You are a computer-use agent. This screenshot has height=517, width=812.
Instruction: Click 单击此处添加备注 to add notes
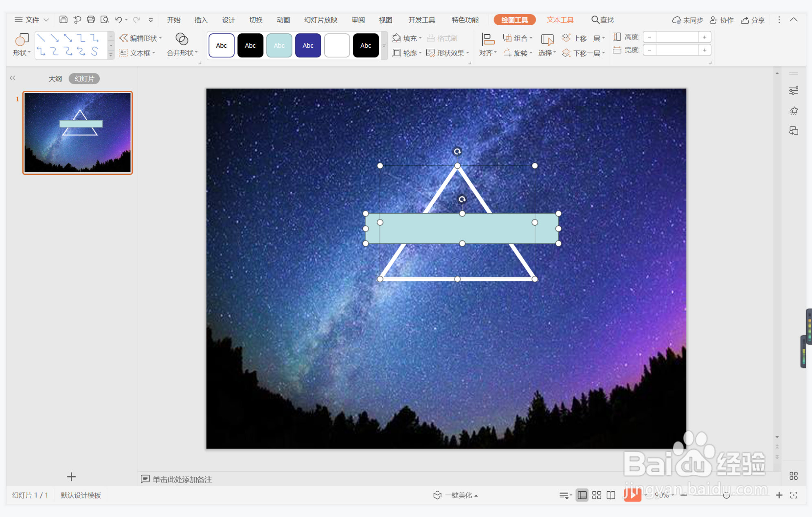click(x=182, y=479)
